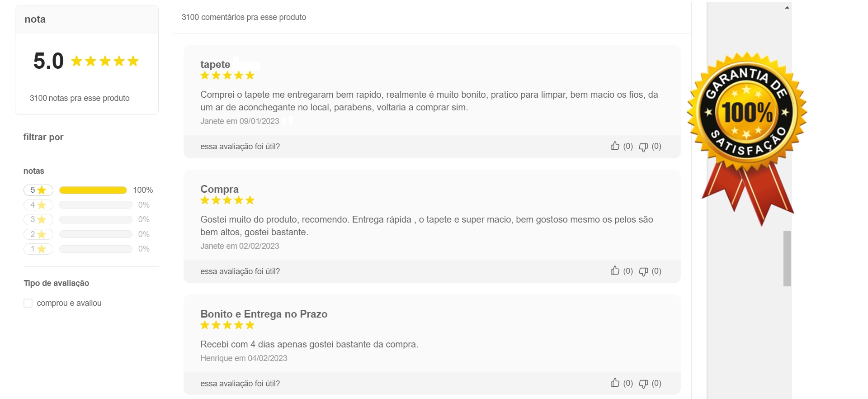Dislike Janete's "tapete" review with thumbs down
This screenshot has width=868, height=399.
click(643, 147)
